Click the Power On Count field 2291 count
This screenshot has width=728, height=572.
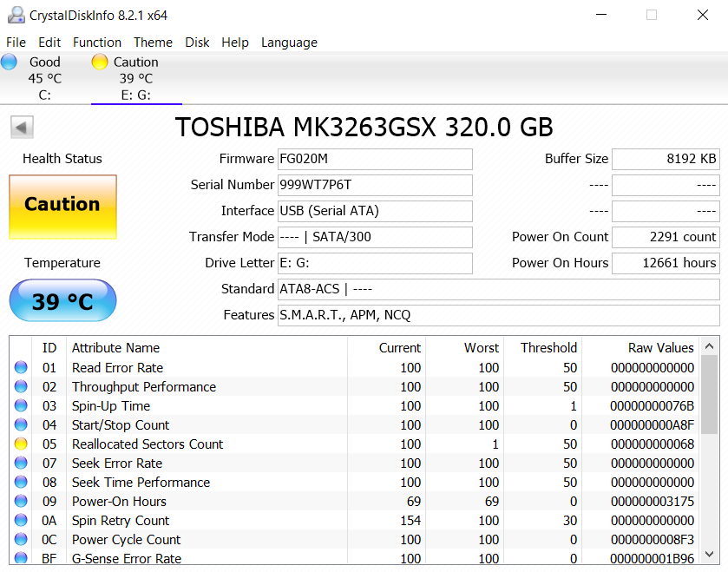(x=666, y=237)
